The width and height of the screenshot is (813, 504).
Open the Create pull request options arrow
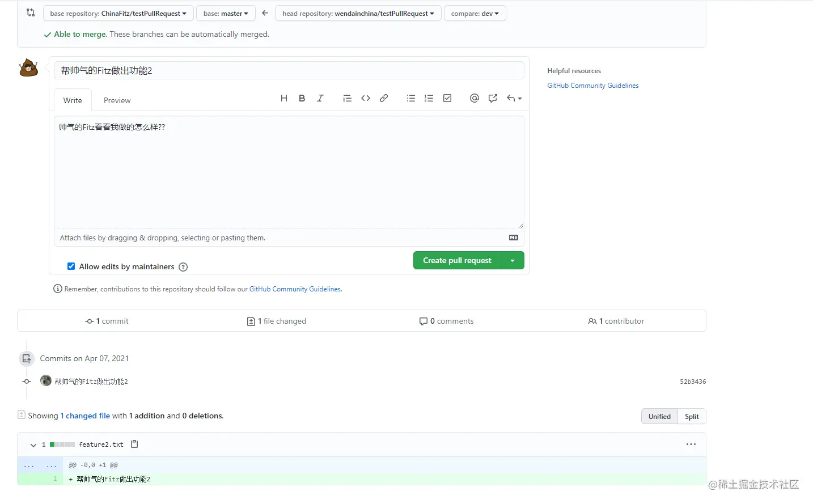tap(513, 260)
